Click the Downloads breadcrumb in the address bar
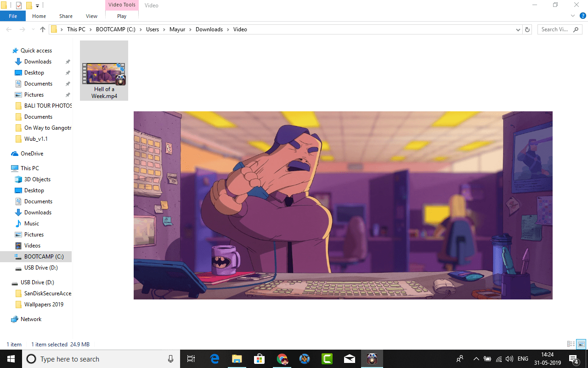 pos(209,29)
